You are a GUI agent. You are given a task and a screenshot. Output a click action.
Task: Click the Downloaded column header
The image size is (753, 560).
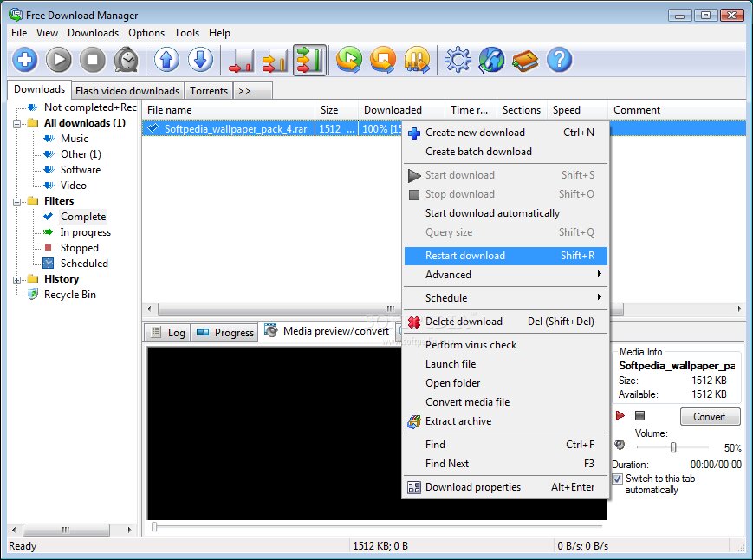pos(402,110)
